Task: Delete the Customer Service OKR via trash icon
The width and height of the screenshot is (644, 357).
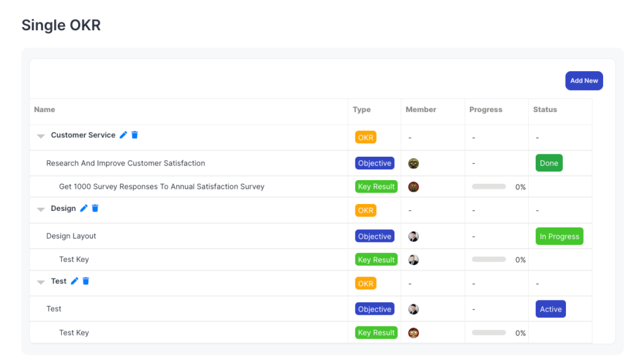Action: click(135, 135)
